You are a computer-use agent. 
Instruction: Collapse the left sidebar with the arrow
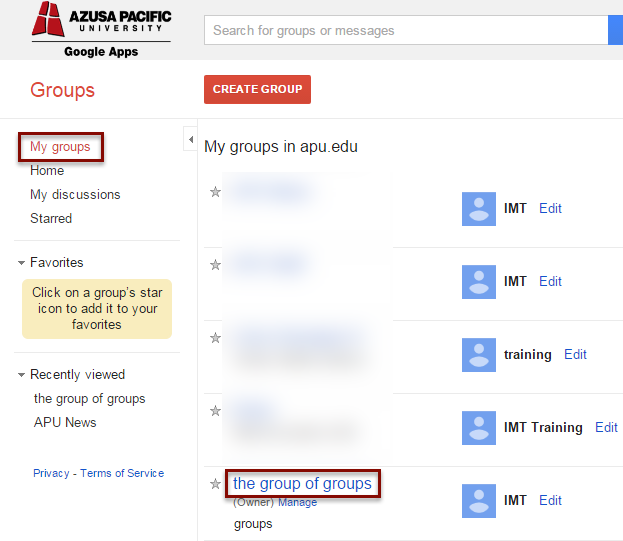191,139
